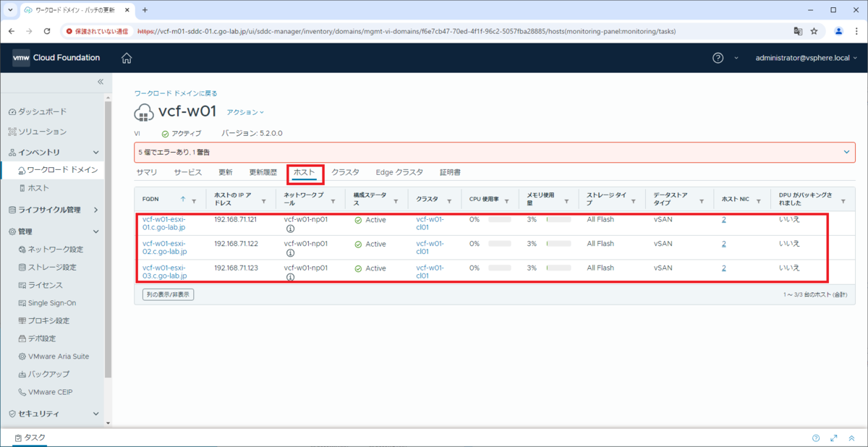Open ダッシュボード in sidebar
Viewport: 868px width, 447px height.
38,111
